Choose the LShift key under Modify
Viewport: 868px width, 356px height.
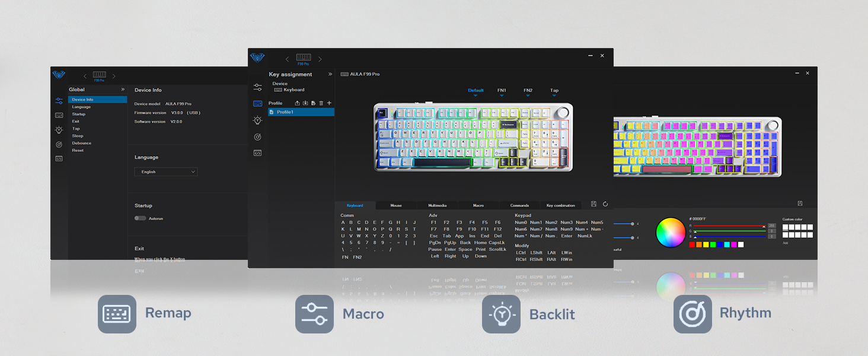[536, 253]
